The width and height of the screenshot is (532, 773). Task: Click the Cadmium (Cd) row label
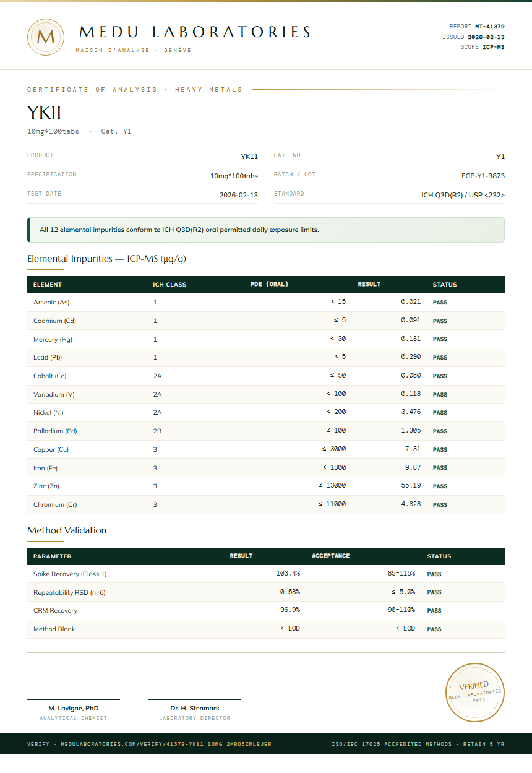coord(54,321)
